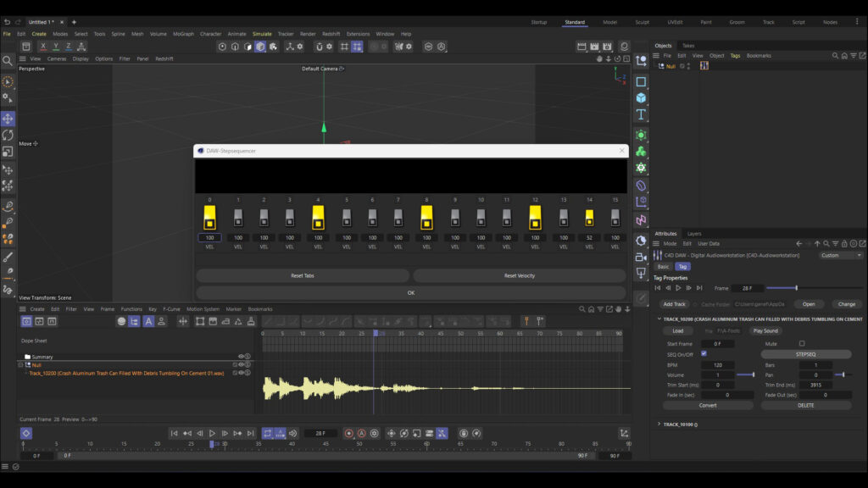The width and height of the screenshot is (868, 488).
Task: Click the C4D DAW tag icon on Null
Action: pos(704,66)
